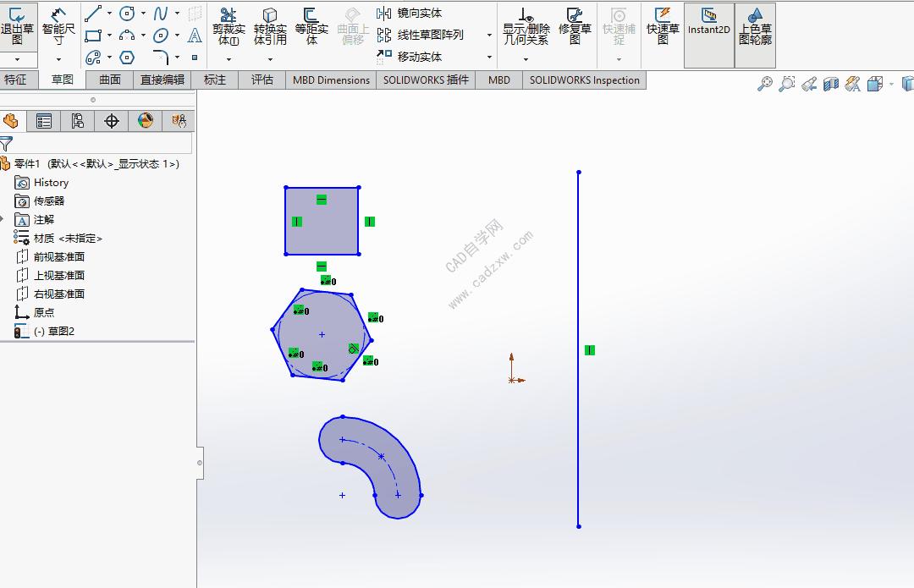The image size is (914, 588).
Task: Open the line tool dropdown arrow
Action: point(109,13)
